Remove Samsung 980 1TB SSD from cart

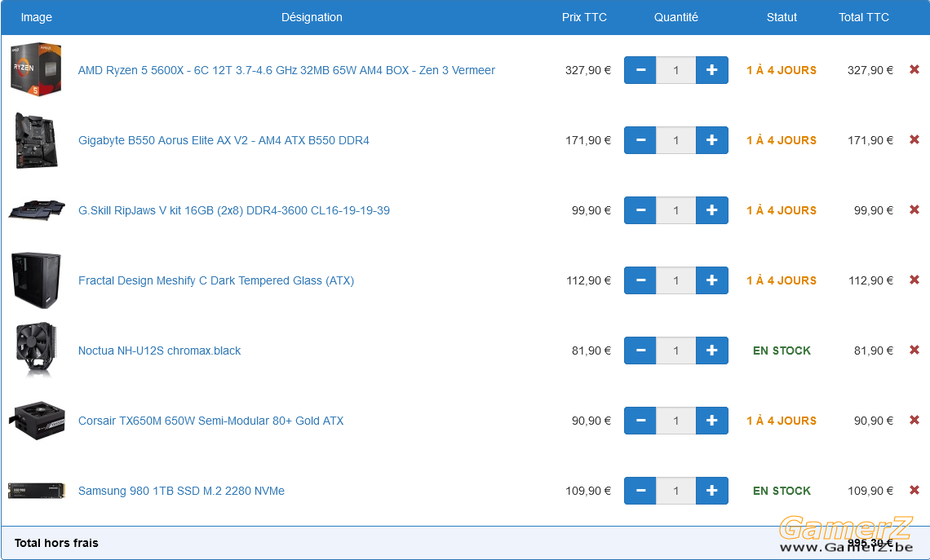914,490
